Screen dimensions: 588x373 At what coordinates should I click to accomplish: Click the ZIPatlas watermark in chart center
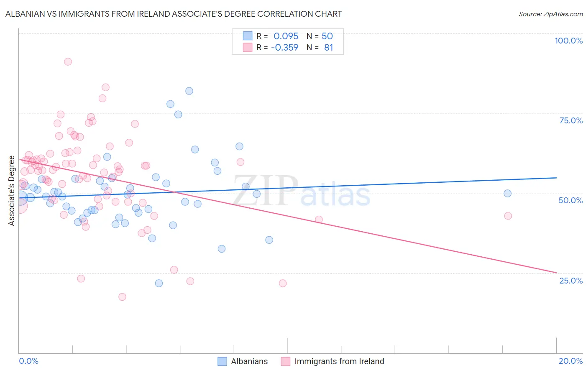(302, 191)
